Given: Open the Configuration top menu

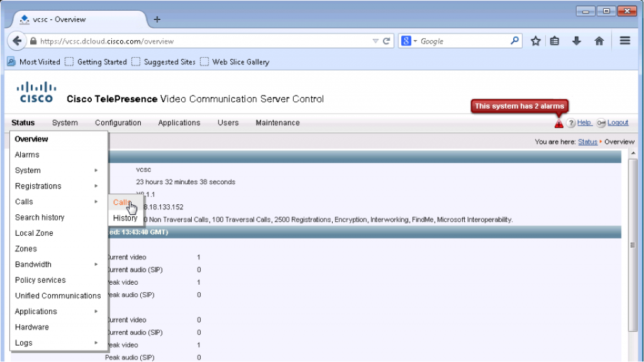Looking at the screenshot, I should click(118, 123).
